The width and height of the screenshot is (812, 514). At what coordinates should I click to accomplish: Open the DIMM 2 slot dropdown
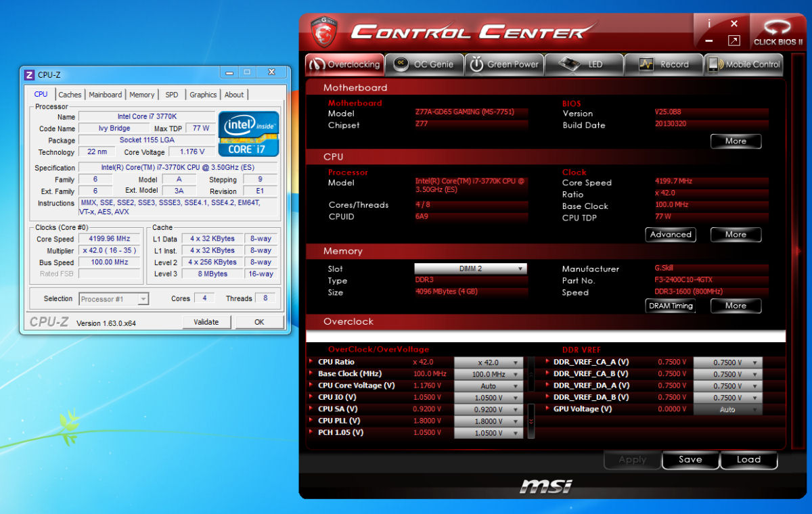470,268
